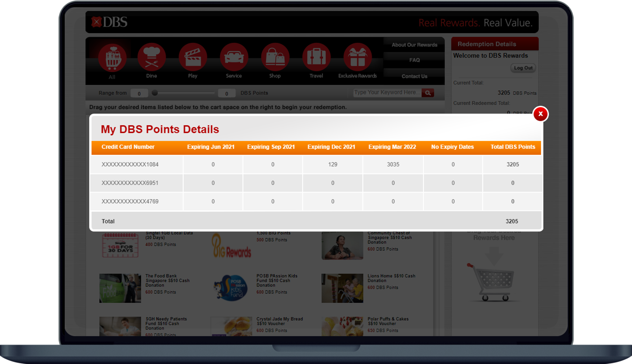Open the Play clapperboard category
The width and height of the screenshot is (632, 364).
[x=193, y=57]
